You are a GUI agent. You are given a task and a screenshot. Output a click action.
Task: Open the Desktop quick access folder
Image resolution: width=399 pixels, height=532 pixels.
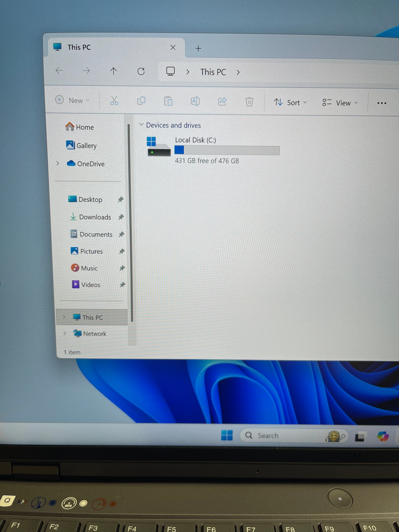click(x=85, y=199)
